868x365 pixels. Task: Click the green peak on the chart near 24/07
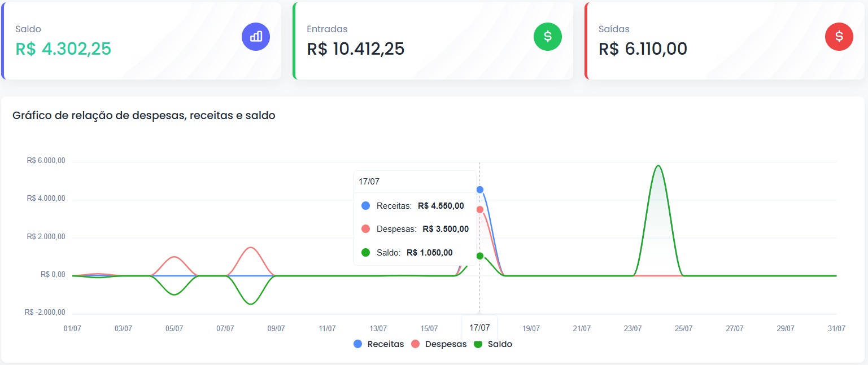658,166
